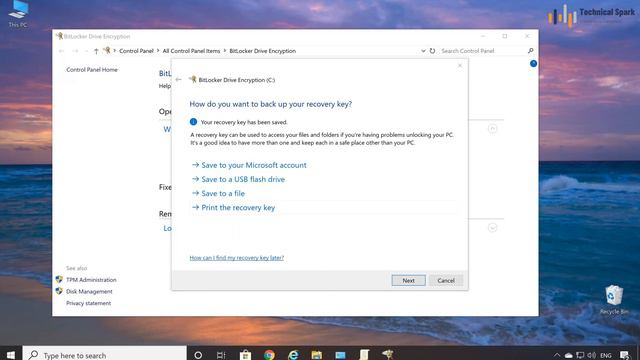Image resolution: width=640 pixels, height=360 pixels.
Task: Open Control Panel Home link
Action: (92, 70)
